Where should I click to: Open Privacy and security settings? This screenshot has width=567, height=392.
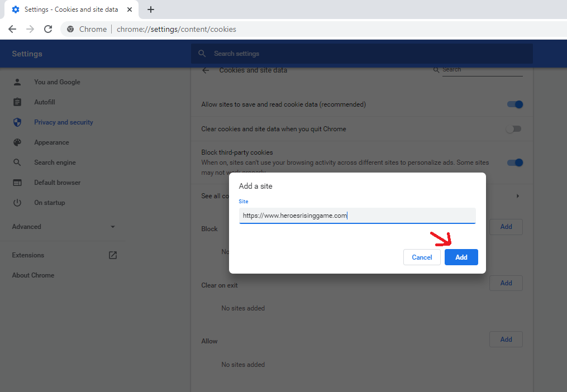63,122
